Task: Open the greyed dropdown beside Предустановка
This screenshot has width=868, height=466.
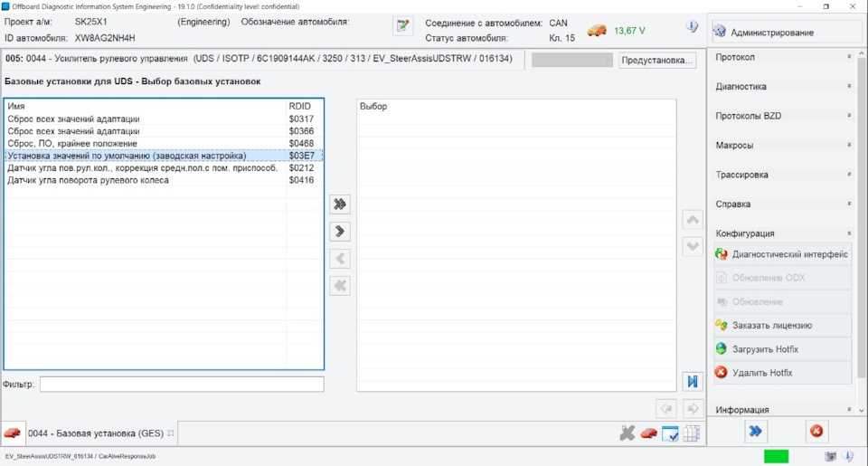Action: (x=571, y=60)
